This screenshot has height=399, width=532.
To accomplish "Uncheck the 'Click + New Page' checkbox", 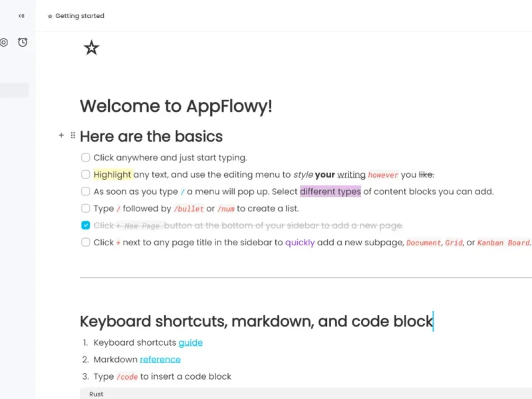I will pos(86,225).
